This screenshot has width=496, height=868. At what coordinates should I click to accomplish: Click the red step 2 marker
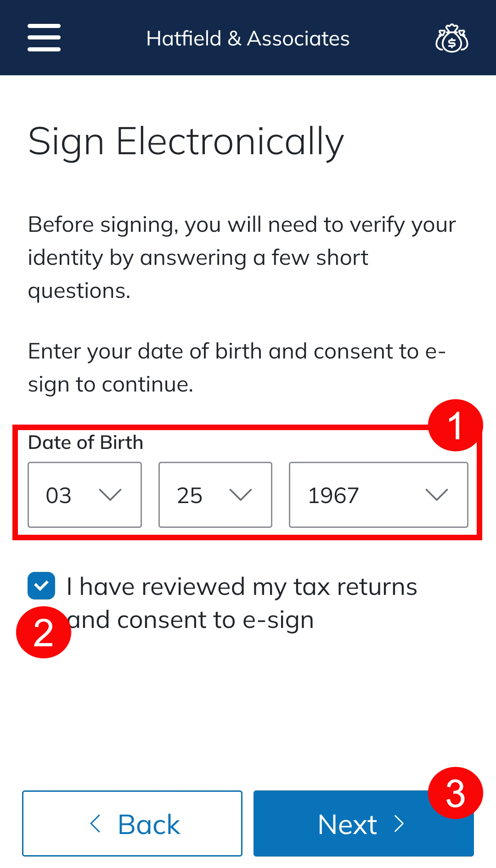pyautogui.click(x=44, y=633)
